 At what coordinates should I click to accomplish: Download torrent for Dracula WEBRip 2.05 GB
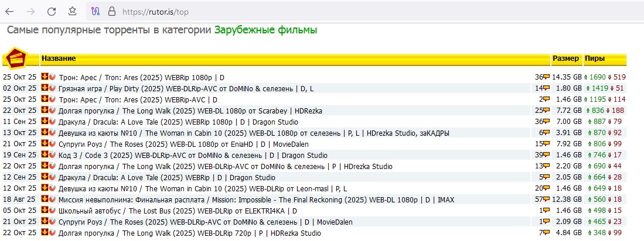(45, 177)
